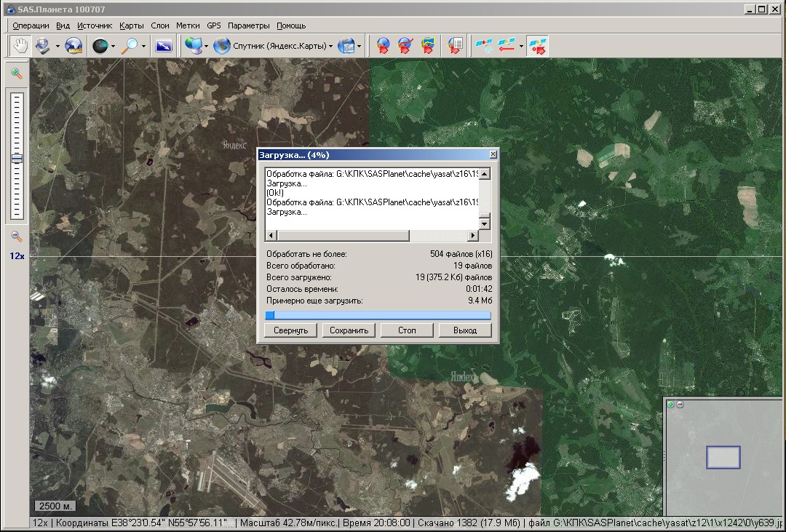Image resolution: width=786 pixels, height=532 pixels.
Task: Click the '12x' zoom level label
Action: tap(17, 256)
